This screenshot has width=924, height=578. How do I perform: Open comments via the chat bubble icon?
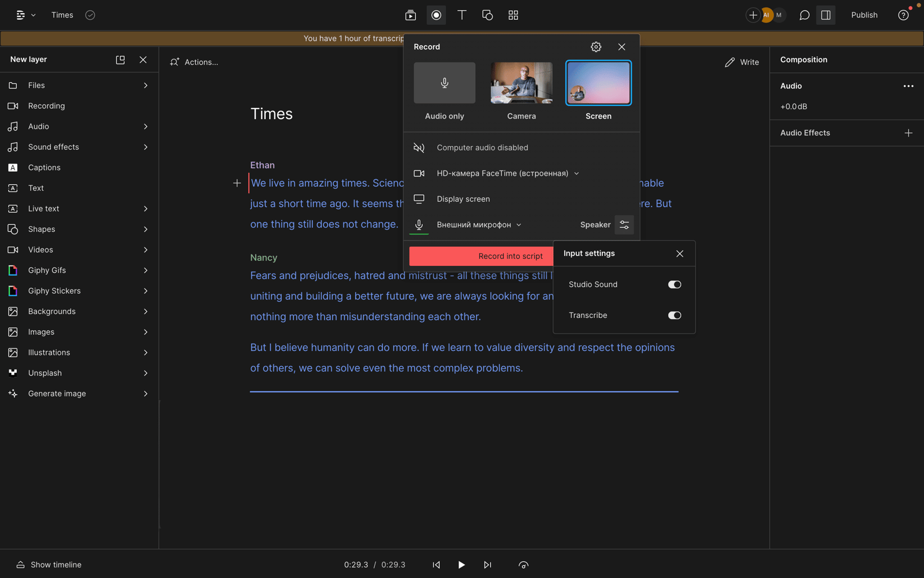804,15
